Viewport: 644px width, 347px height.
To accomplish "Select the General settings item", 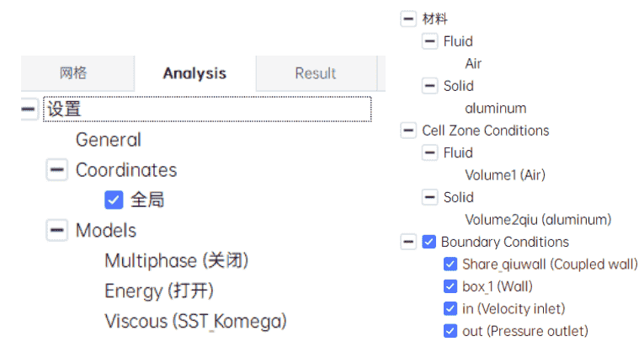I will (109, 140).
